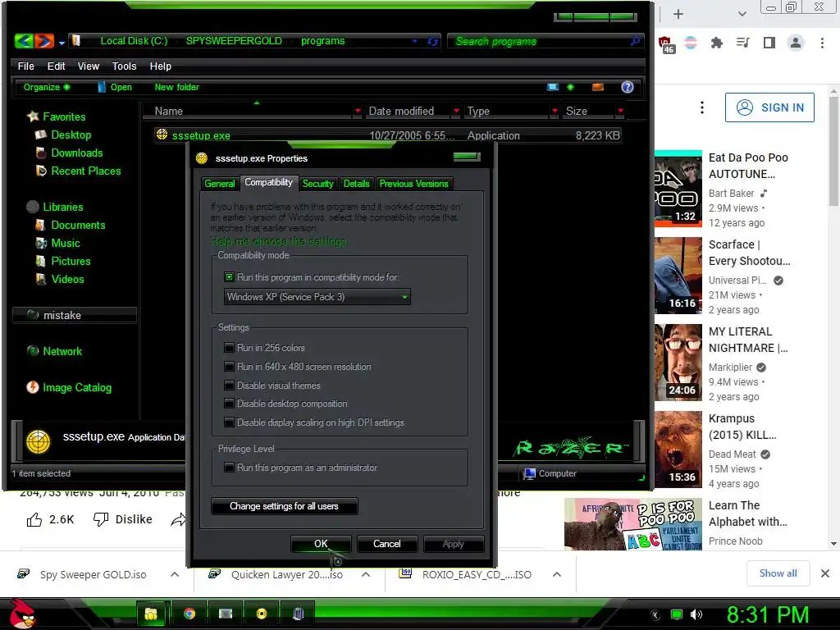
Task: Open the Date modified column dropdown
Action: tap(456, 111)
